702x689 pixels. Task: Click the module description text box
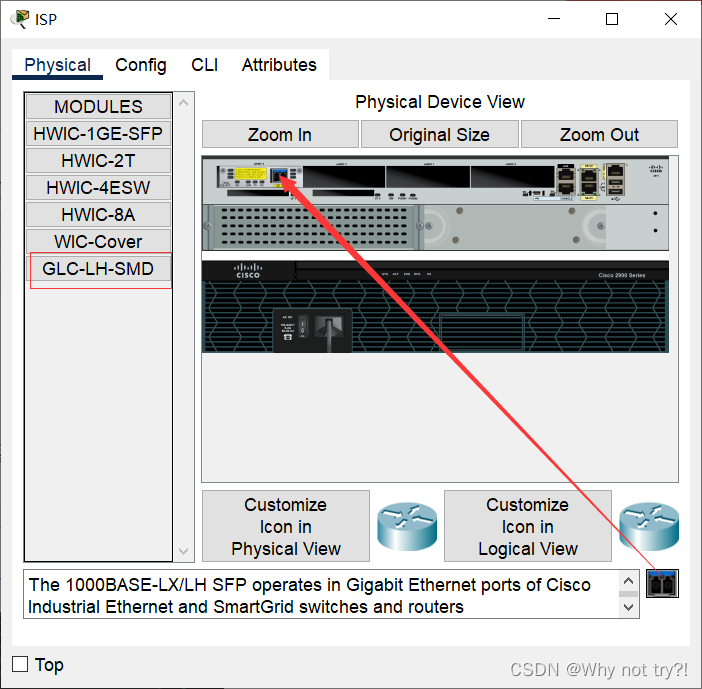coord(322,595)
